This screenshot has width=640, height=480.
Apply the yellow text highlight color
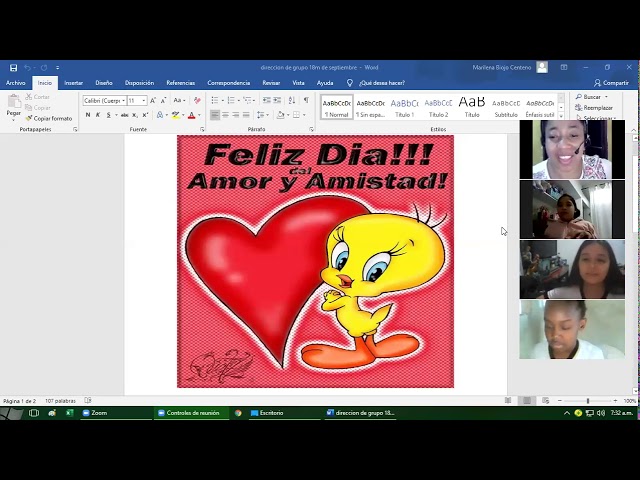(176, 115)
